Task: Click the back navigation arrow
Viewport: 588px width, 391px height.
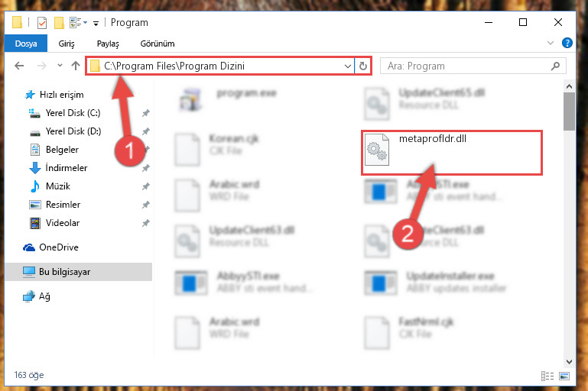Action: (19, 66)
